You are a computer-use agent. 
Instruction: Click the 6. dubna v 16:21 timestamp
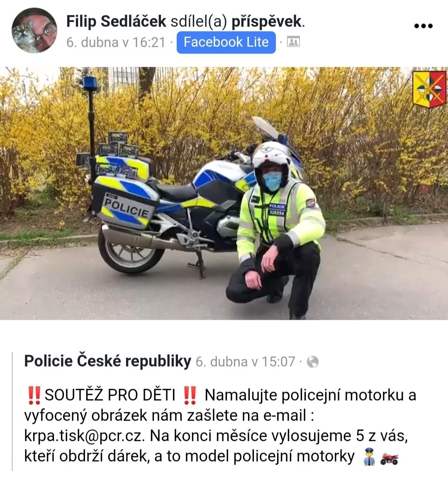click(116, 42)
